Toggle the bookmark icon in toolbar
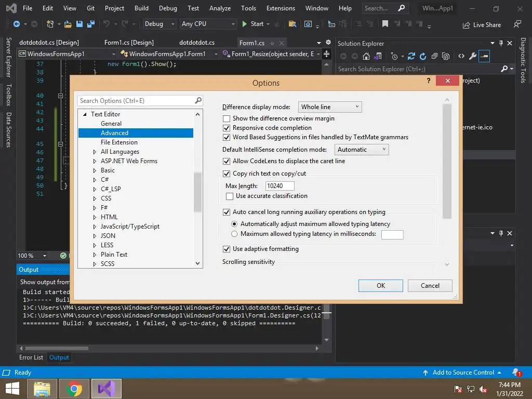This screenshot has height=399, width=532. pos(385,24)
